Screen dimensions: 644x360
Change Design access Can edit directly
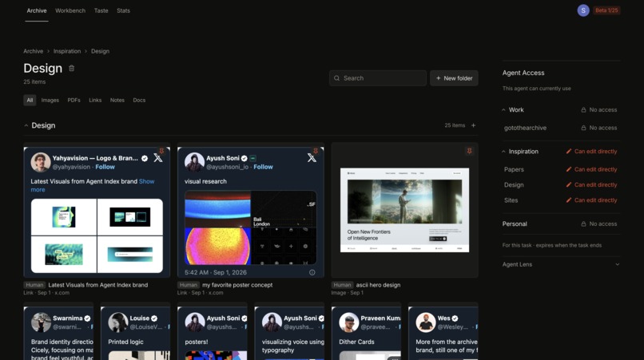pos(591,184)
